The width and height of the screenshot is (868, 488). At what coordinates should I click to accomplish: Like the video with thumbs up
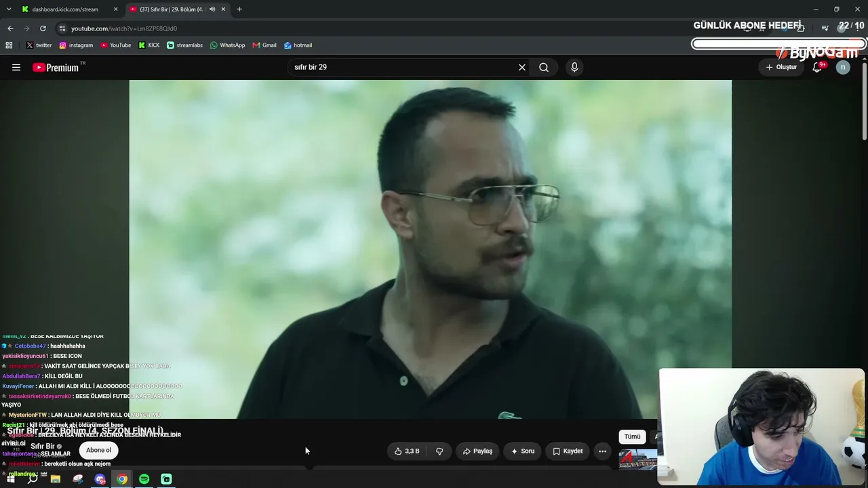point(407,451)
